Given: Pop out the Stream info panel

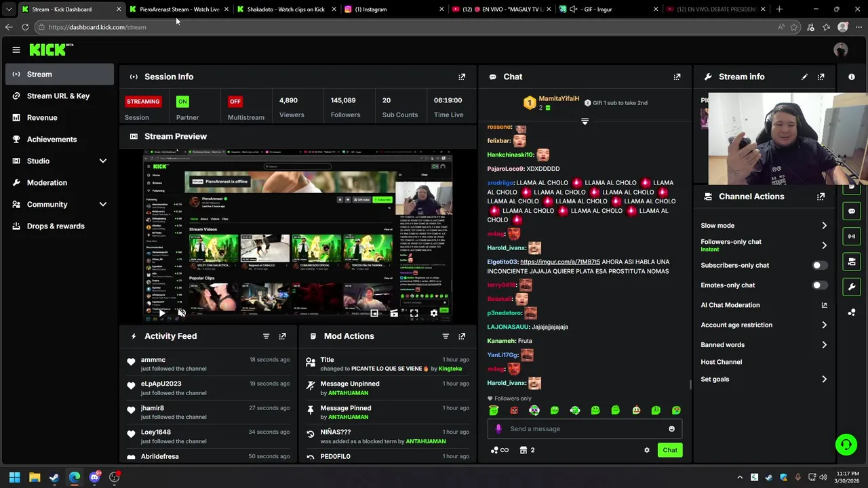Looking at the screenshot, I should click(821, 77).
